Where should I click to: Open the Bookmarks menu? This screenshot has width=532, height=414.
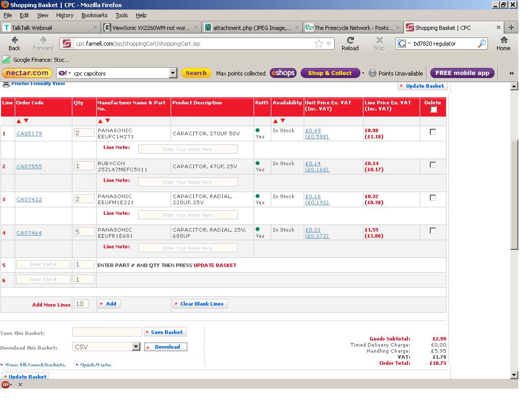[x=94, y=15]
